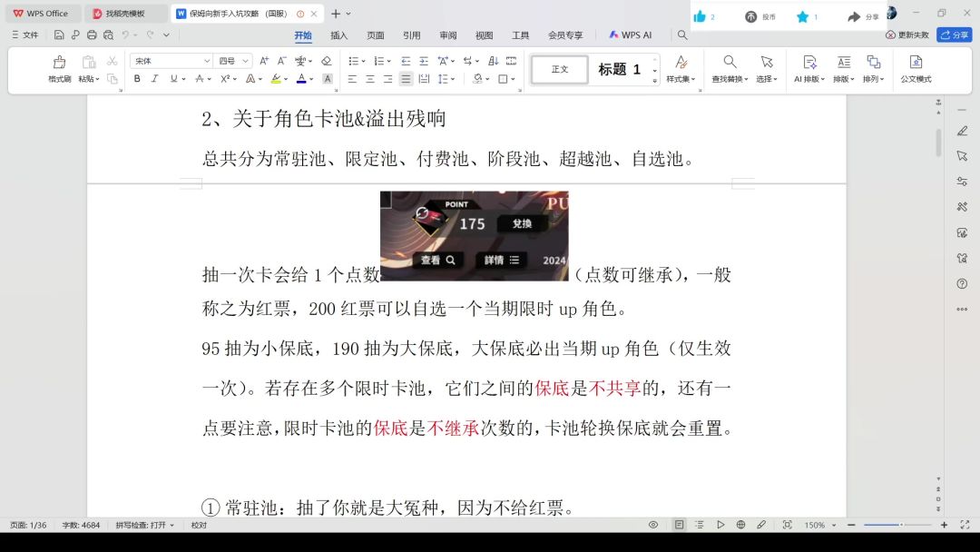This screenshot has height=552, width=980.
Task: Click the blue 分享 share button
Action: [x=954, y=34]
